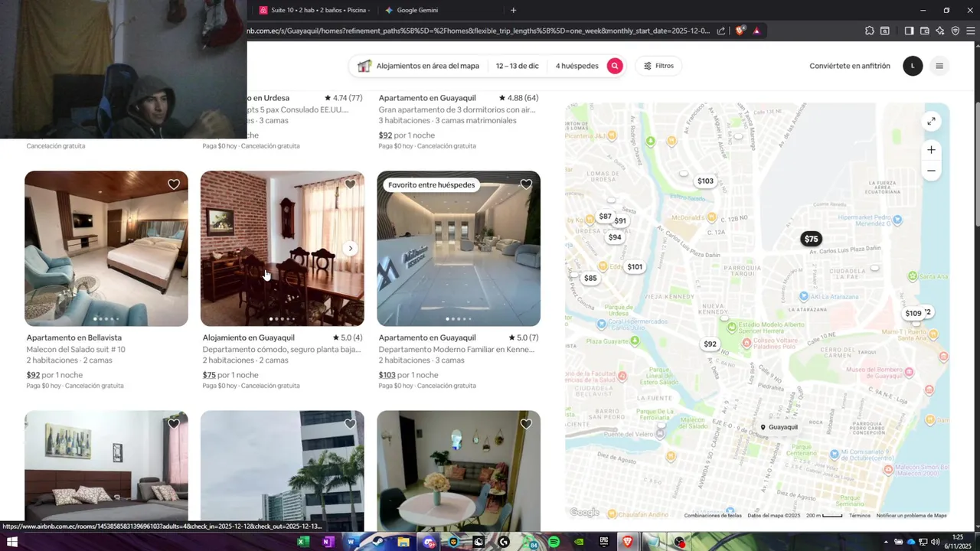Click the 4.88 (64) rating text
Screen dimensions: 980x551
tap(518, 98)
